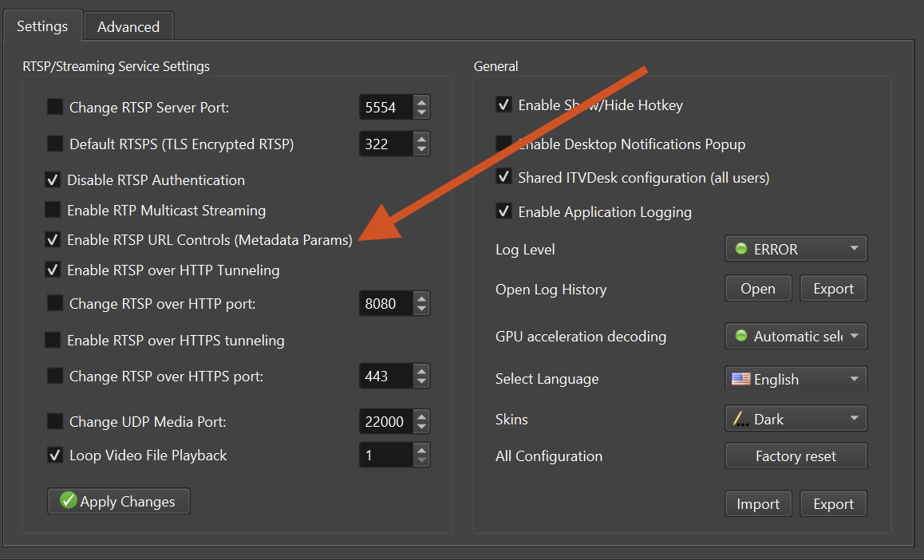Click the Factory reset button
The image size is (924, 560).
click(796, 456)
